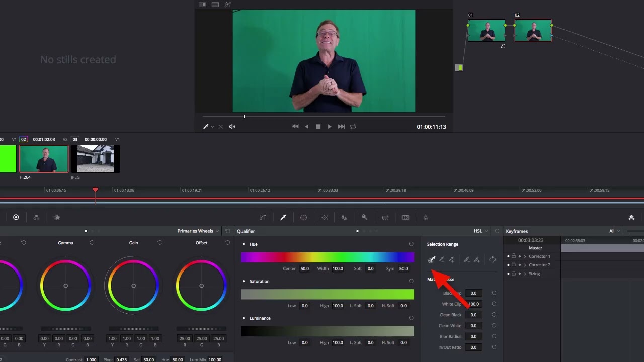This screenshot has width=644, height=362.
Task: Toggle the Unmix button in viewer
Action: [x=220, y=127]
